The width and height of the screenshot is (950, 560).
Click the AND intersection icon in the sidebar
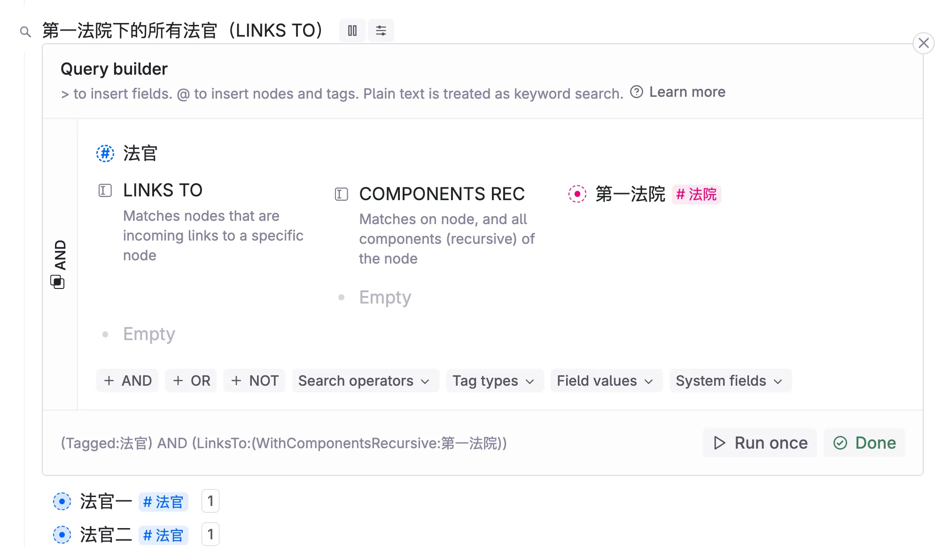click(57, 282)
